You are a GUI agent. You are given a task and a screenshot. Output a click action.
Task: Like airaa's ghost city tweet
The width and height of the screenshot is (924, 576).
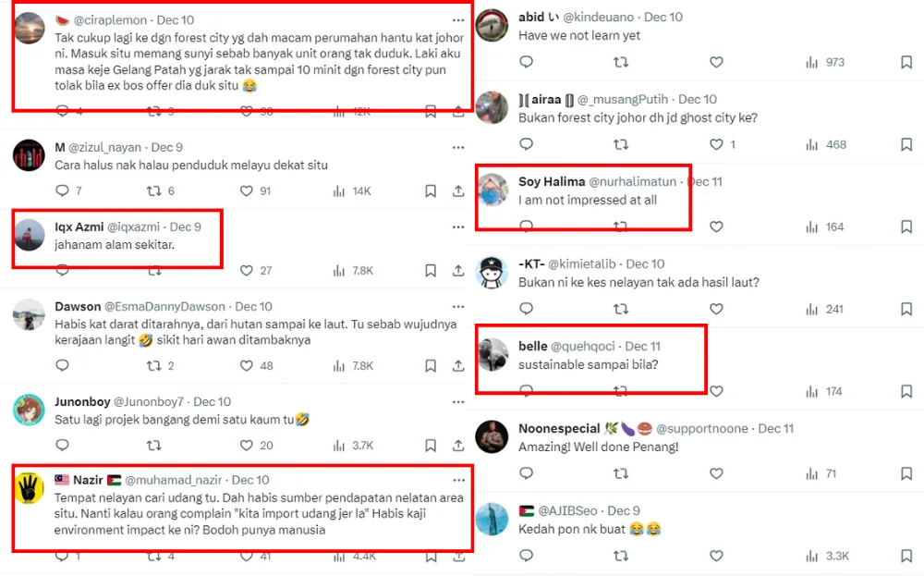click(x=716, y=144)
